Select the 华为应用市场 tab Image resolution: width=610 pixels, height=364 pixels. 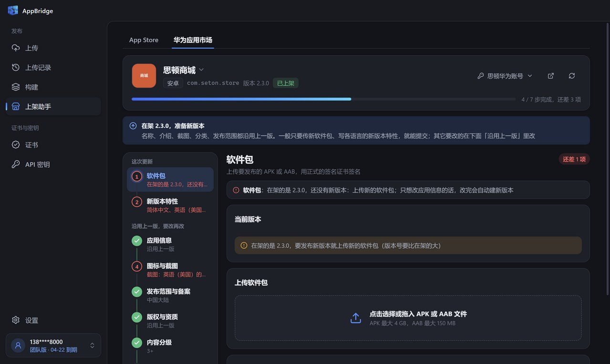193,40
